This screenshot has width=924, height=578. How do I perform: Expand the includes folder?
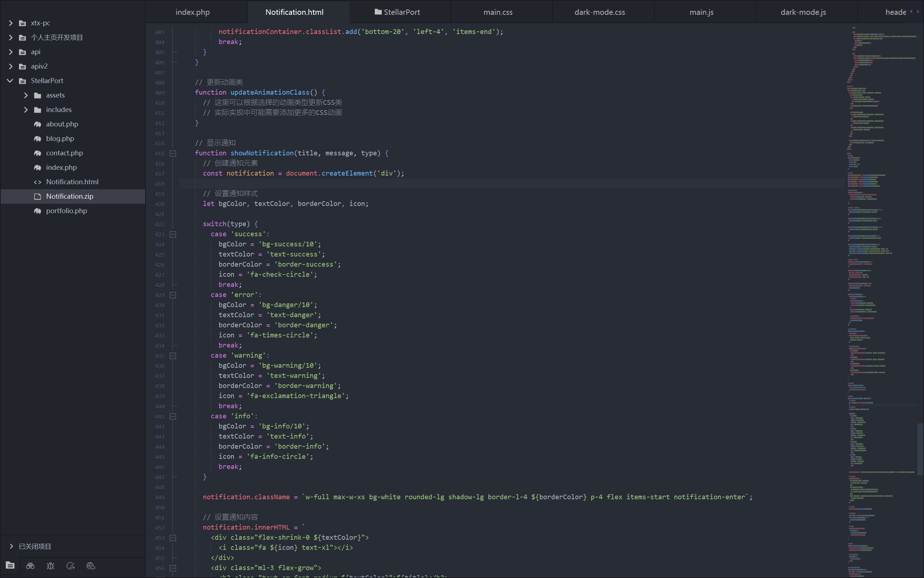click(26, 110)
